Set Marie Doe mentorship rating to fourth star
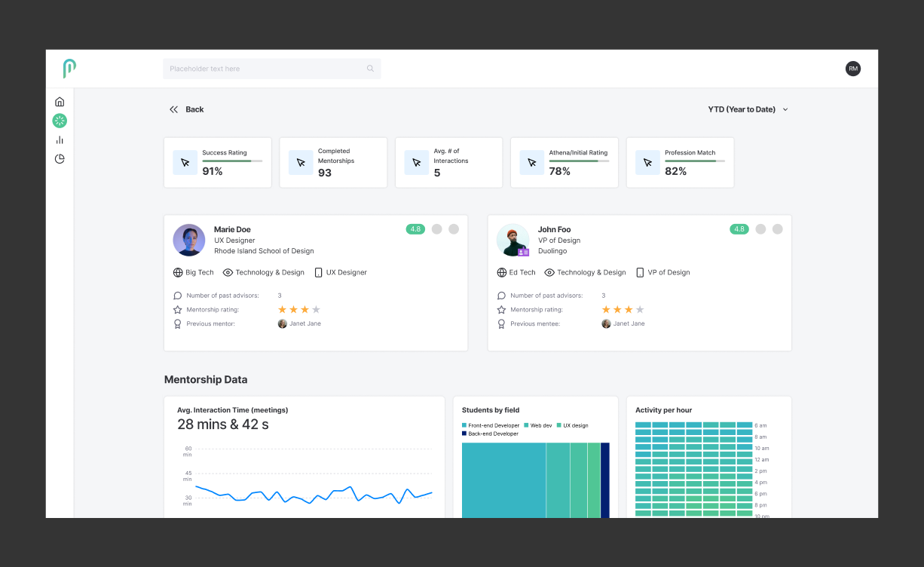This screenshot has height=567, width=924. tap(317, 309)
